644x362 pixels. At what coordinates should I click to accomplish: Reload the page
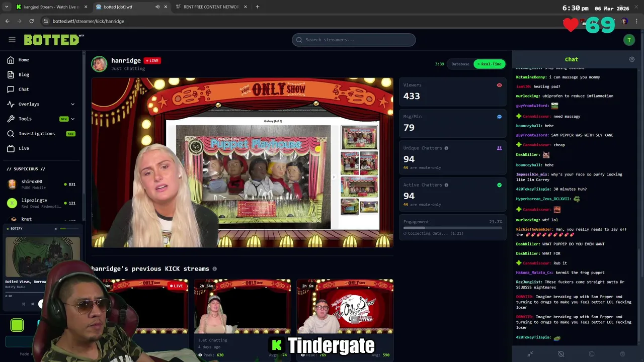[x=31, y=21]
